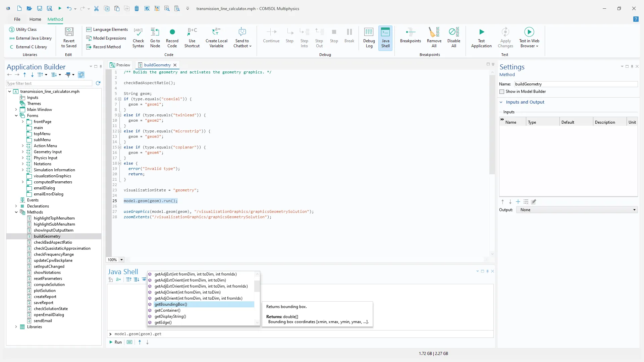The image size is (644, 362).
Task: Click the Breakpoints icon
Action: (410, 33)
